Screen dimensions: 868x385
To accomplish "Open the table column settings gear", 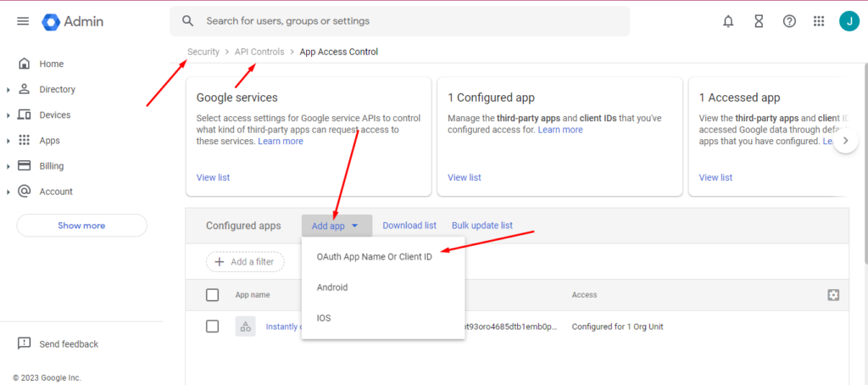I will click(x=833, y=295).
